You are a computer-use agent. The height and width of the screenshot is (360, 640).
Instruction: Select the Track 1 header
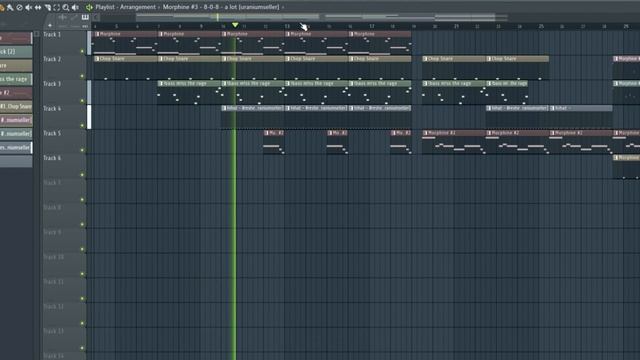[x=64, y=42]
